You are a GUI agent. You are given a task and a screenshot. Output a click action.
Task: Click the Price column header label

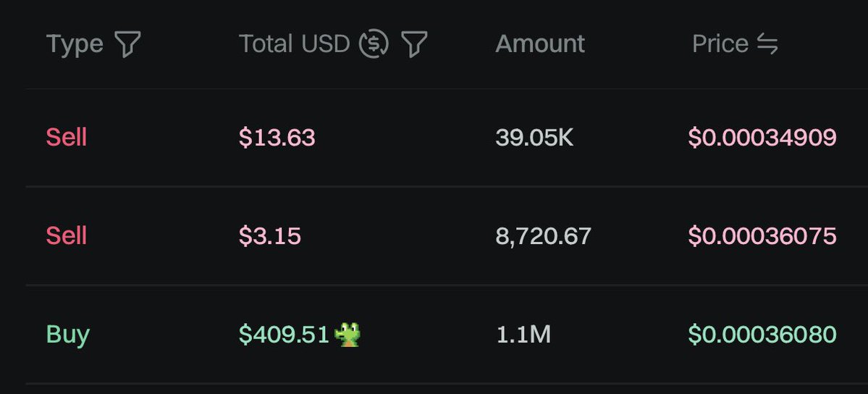point(720,43)
